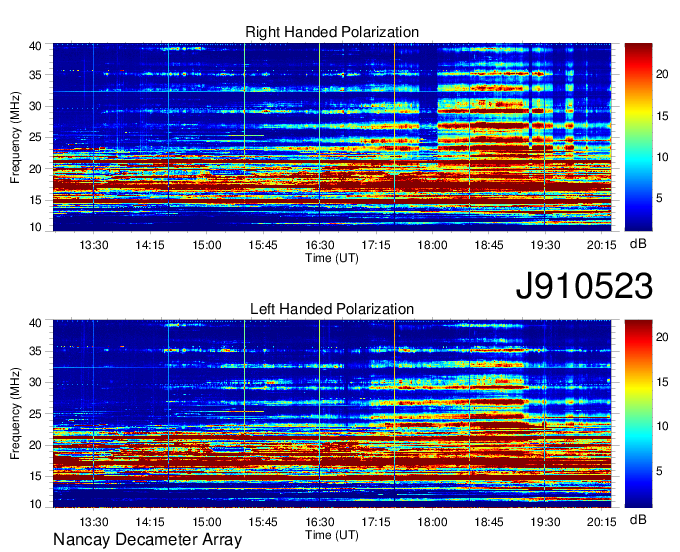Click the bottom color bar's dB unit label
This screenshot has height=552, width=680.
coord(638,519)
